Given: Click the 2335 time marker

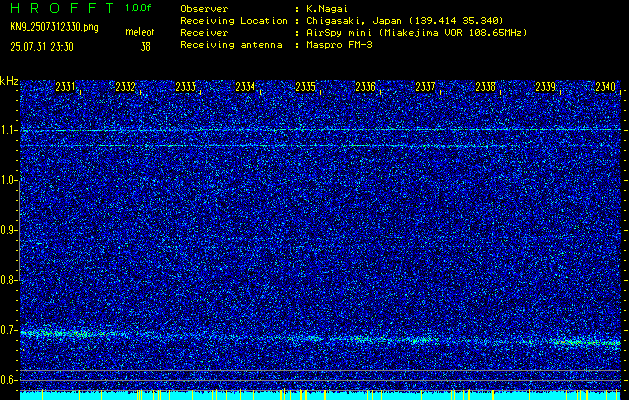Looking at the screenshot, I should (x=305, y=87).
